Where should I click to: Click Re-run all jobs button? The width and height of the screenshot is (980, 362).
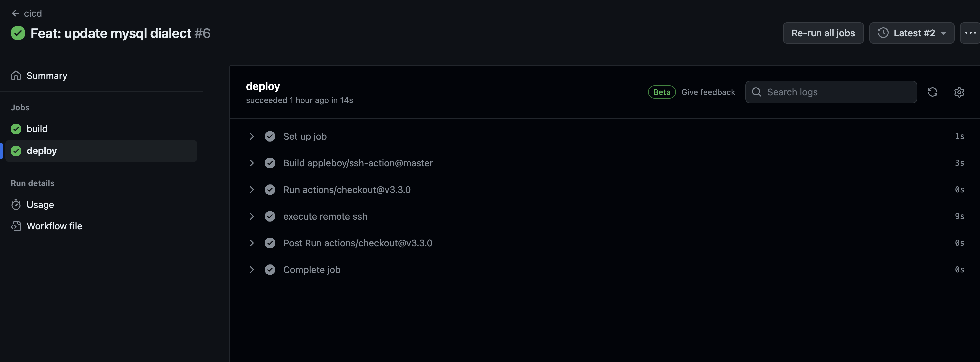tap(823, 33)
